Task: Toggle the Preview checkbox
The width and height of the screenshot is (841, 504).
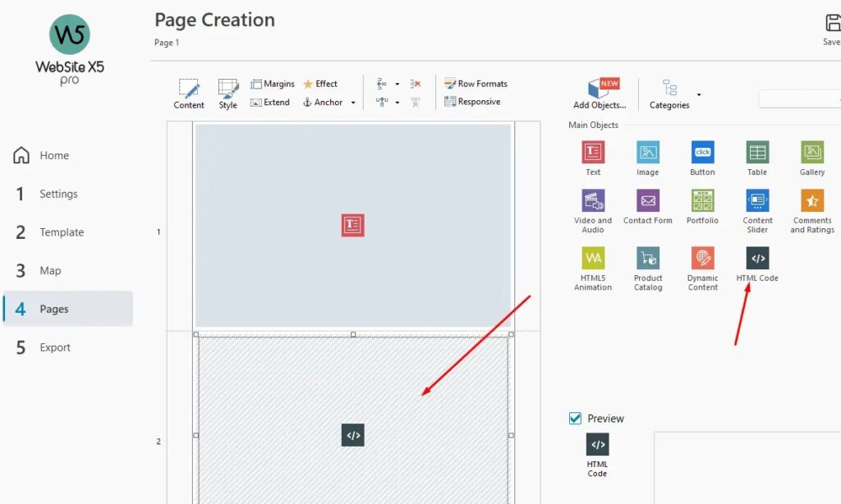Action: 575,418
